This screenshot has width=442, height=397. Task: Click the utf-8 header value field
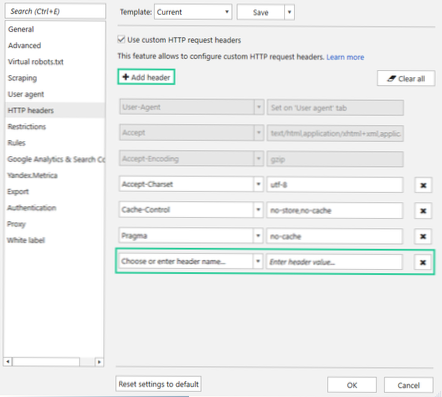click(x=335, y=185)
